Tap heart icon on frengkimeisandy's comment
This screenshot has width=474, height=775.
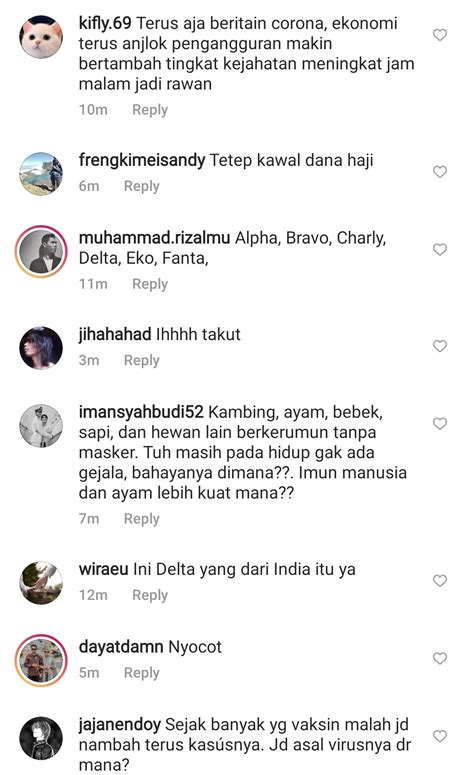[439, 172]
